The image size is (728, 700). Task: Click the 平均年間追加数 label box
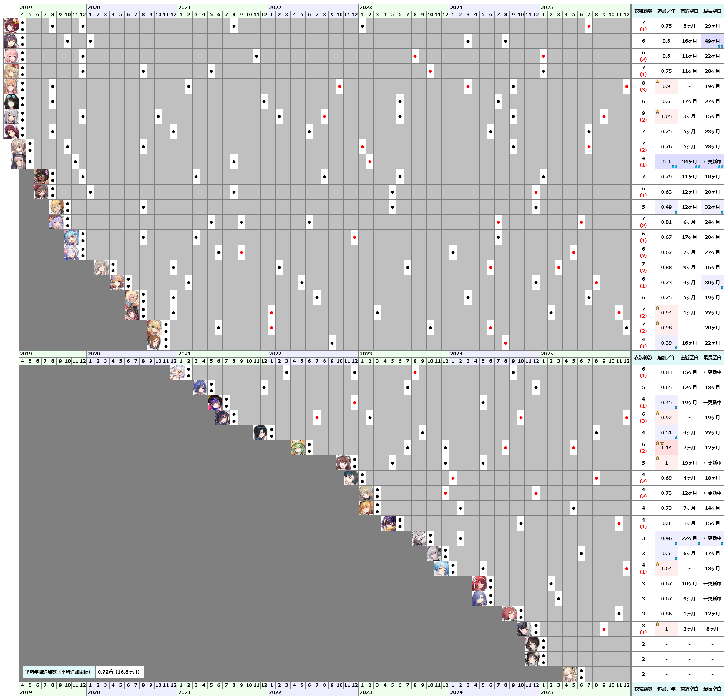(59, 672)
